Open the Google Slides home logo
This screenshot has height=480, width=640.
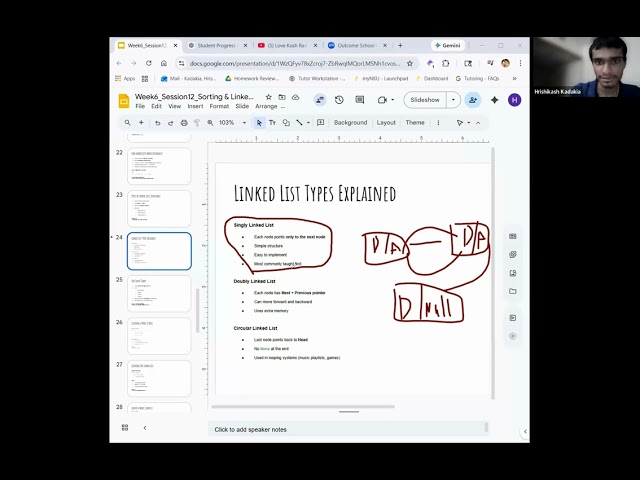click(124, 101)
